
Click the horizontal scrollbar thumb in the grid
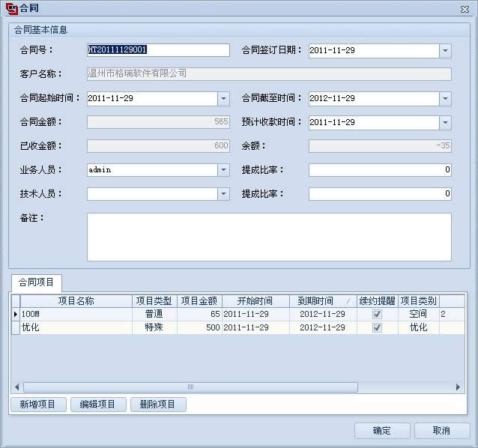pyautogui.click(x=190, y=387)
